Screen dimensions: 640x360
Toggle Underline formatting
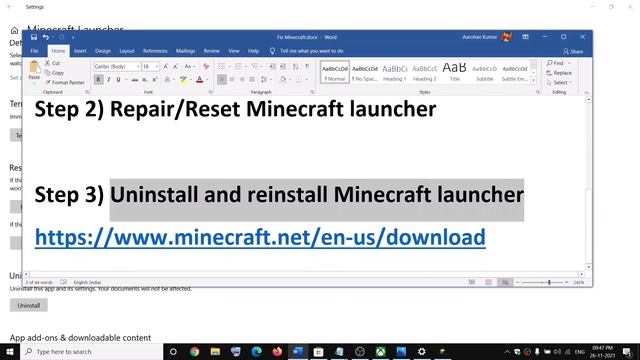point(118,80)
